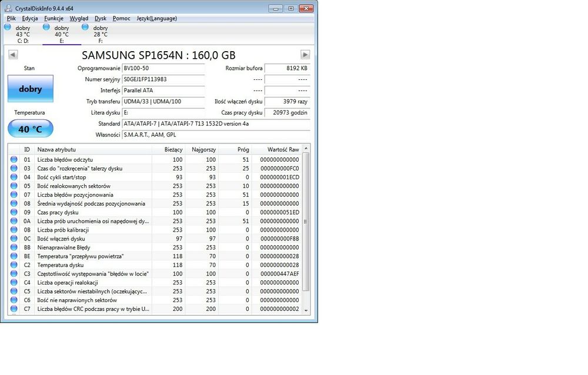Open the Edycja menu
The image size is (588, 375).
click(x=29, y=18)
